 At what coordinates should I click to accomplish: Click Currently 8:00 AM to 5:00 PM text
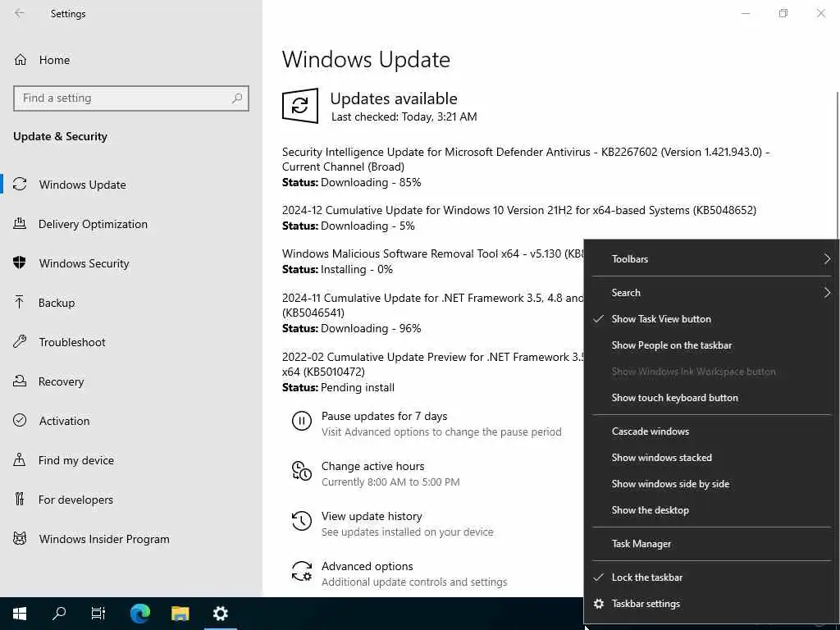click(x=390, y=482)
